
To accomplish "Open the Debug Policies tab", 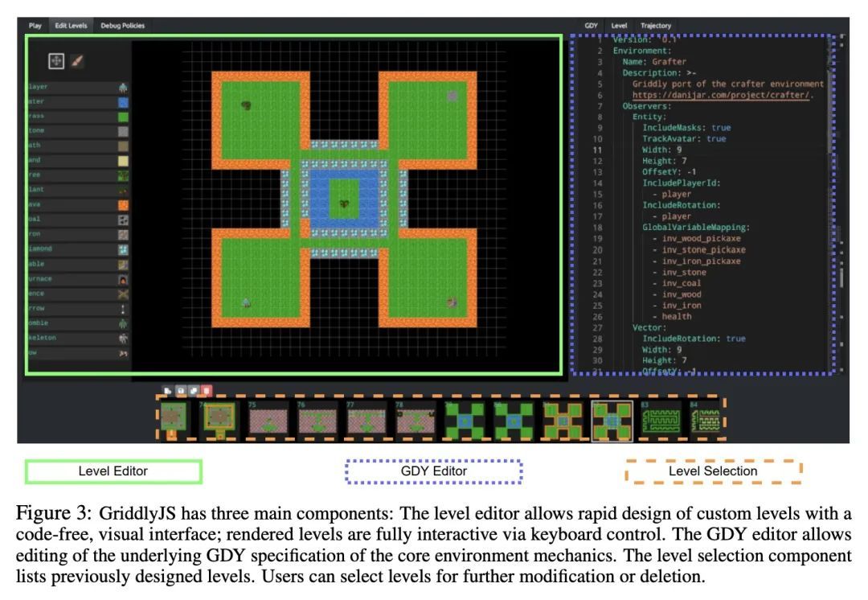I will (123, 26).
